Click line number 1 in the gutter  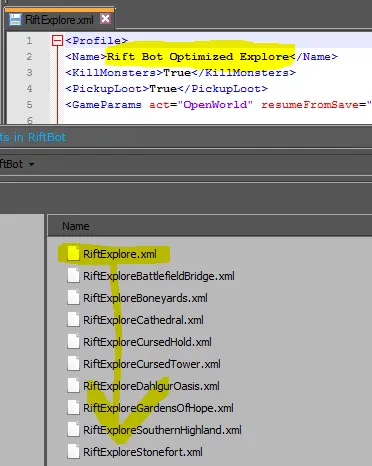(x=29, y=41)
